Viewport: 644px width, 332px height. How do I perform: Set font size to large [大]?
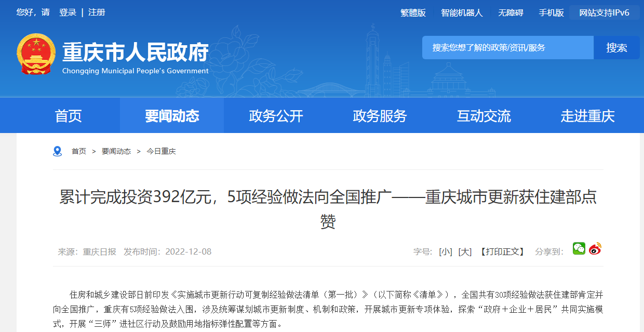pos(465,252)
